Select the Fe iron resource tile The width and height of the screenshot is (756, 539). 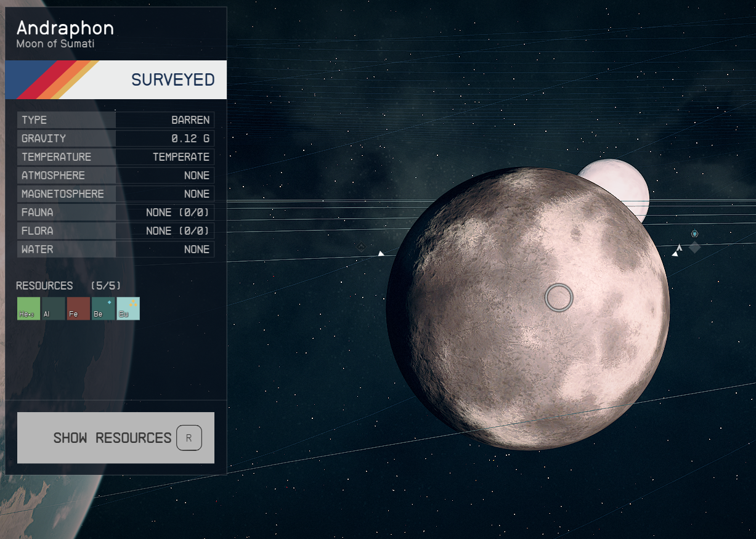coord(78,309)
